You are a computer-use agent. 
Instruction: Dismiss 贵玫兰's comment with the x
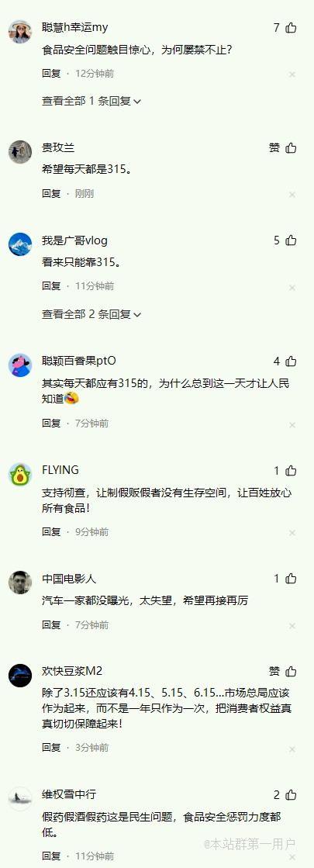pyautogui.click(x=292, y=194)
